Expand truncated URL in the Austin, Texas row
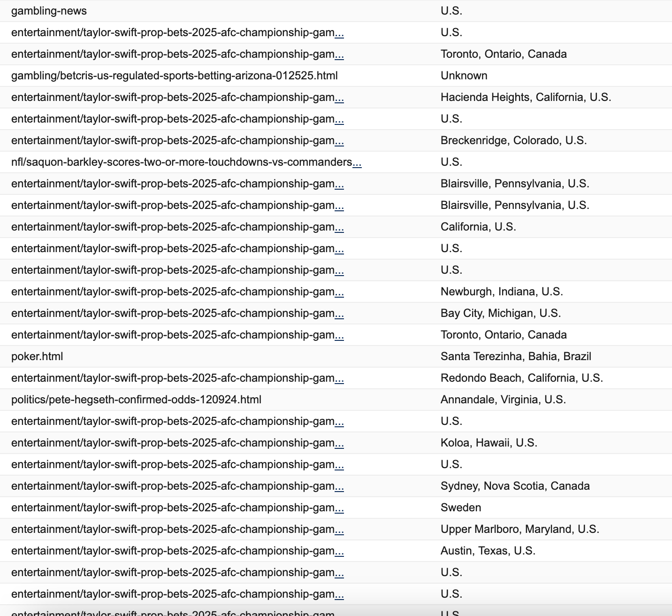The width and height of the screenshot is (672, 616). coord(339,552)
